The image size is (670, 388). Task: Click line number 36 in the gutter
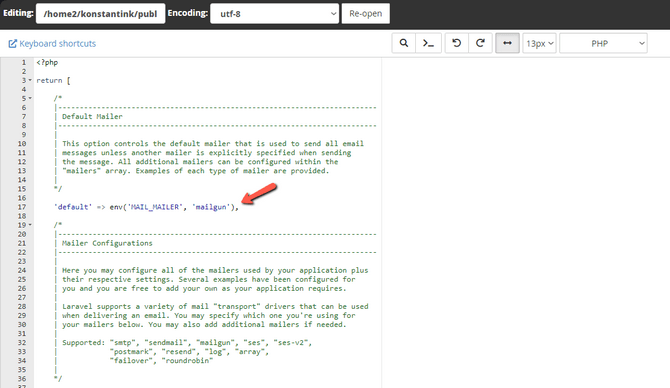[22, 379]
